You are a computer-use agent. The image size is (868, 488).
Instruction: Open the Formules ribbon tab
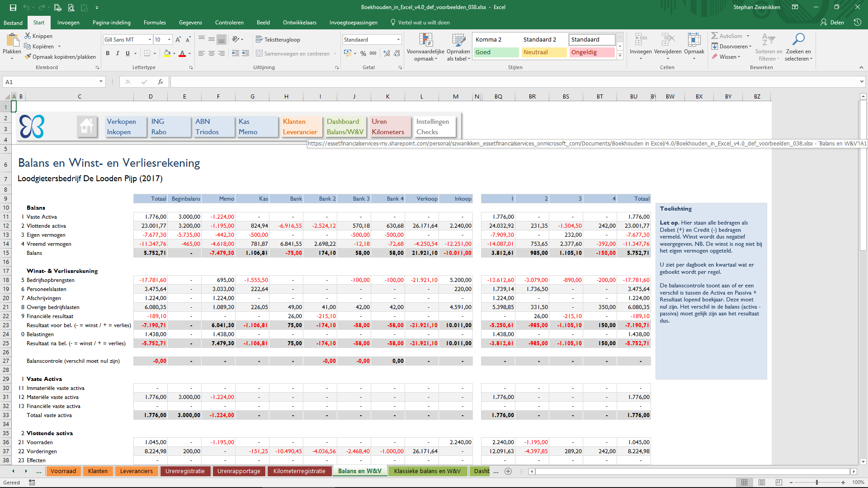pyautogui.click(x=155, y=23)
